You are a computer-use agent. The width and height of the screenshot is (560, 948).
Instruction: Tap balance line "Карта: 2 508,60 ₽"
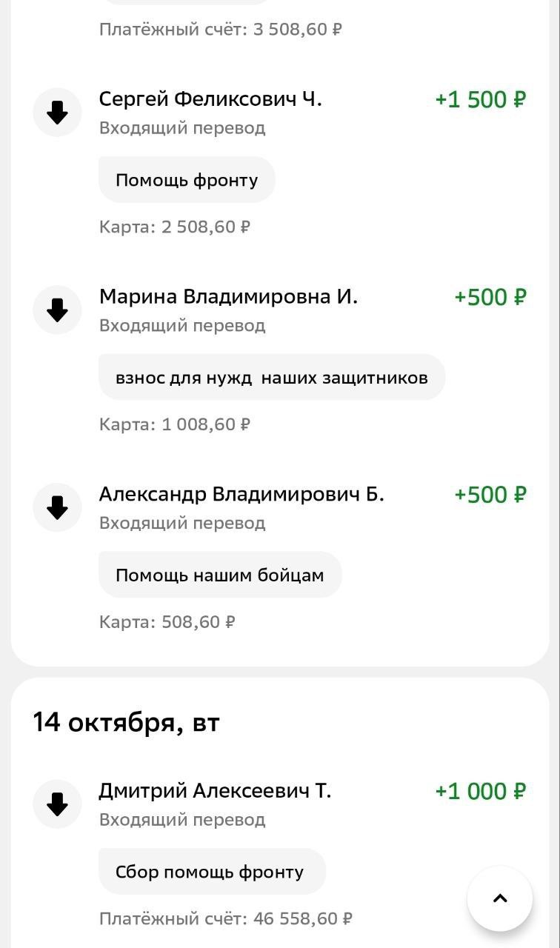click(x=175, y=227)
